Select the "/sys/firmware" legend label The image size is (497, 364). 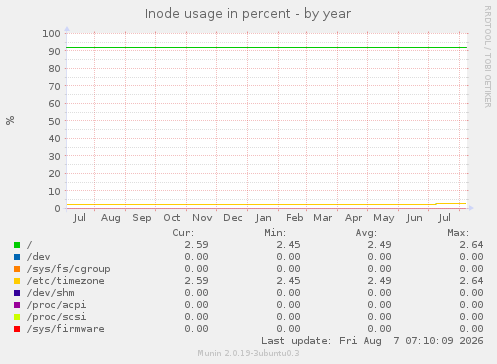pos(66,329)
